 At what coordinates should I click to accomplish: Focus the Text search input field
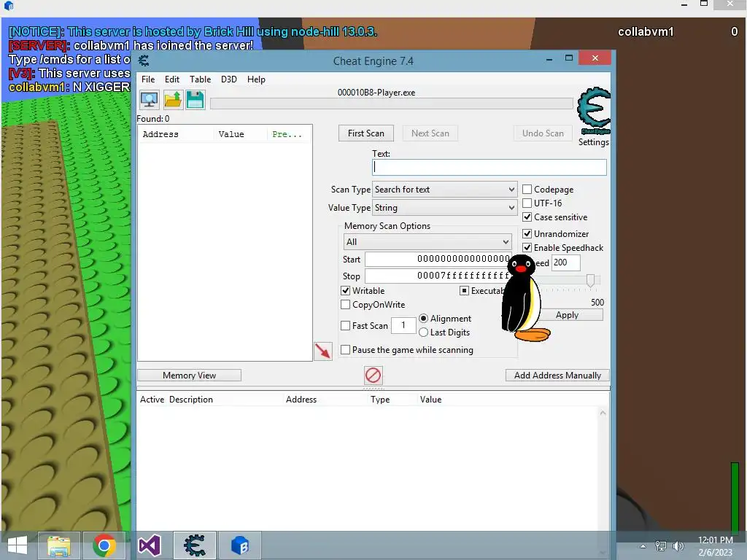point(489,167)
